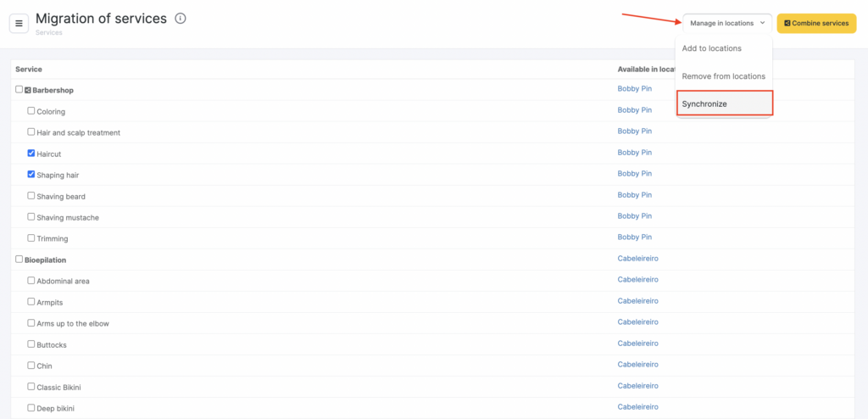868x419 pixels.
Task: Click the Manage in locations chevron arrow
Action: coord(763,23)
